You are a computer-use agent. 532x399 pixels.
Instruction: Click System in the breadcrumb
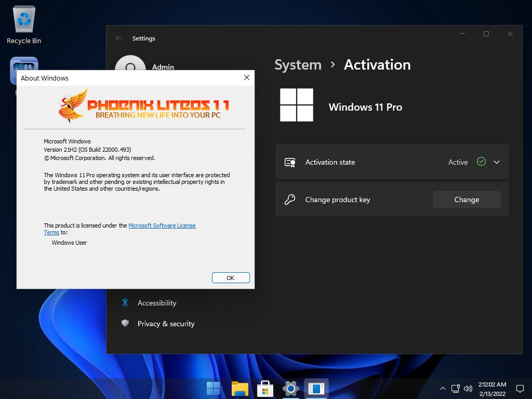(298, 65)
